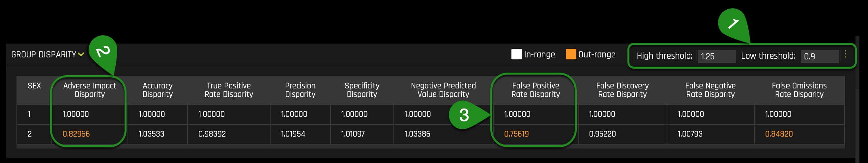Expand the GROUP DISPARITY dropdown chevron
Viewport: 868px width, 163px height.
point(81,54)
